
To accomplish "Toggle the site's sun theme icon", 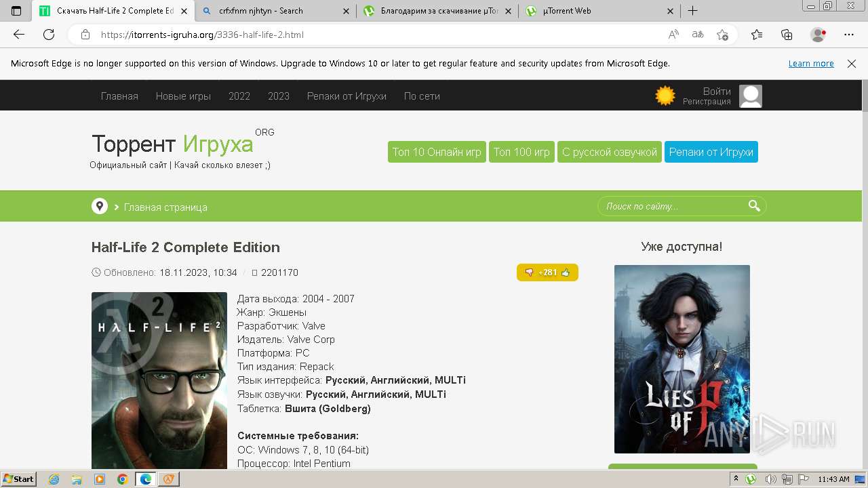I will [x=665, y=96].
